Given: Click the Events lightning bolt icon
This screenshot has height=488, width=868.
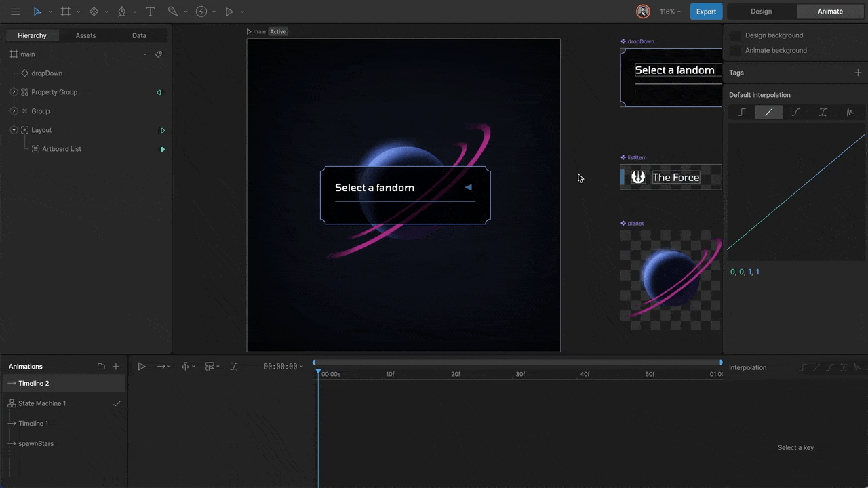Looking at the screenshot, I should coord(201,12).
